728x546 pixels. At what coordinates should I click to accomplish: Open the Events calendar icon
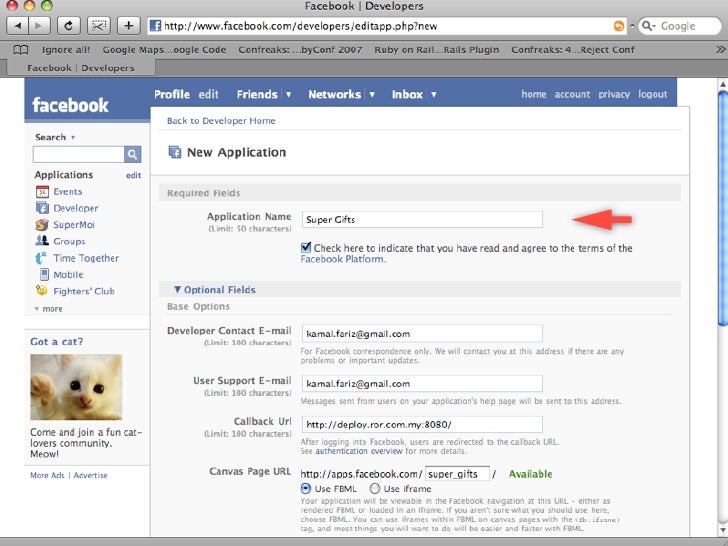[x=42, y=192]
